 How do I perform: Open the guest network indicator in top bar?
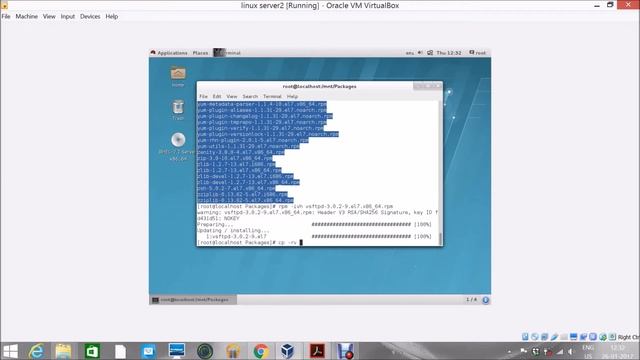pyautogui.click(x=430, y=53)
